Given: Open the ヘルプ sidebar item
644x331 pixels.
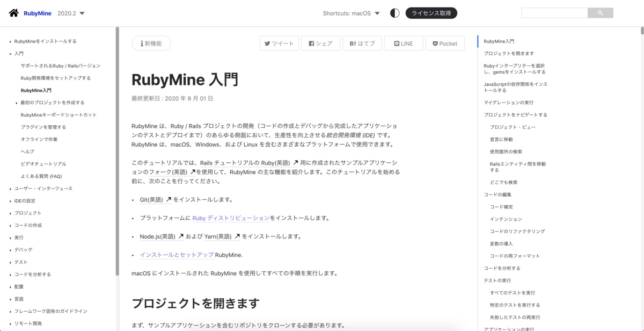Looking at the screenshot, I should pyautogui.click(x=27, y=152).
